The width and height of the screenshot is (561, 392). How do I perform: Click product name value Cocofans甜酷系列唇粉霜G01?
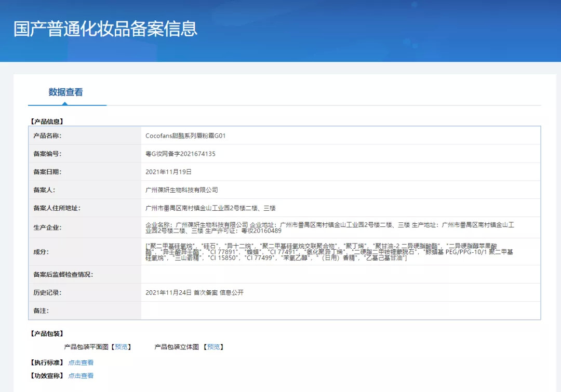click(x=185, y=136)
